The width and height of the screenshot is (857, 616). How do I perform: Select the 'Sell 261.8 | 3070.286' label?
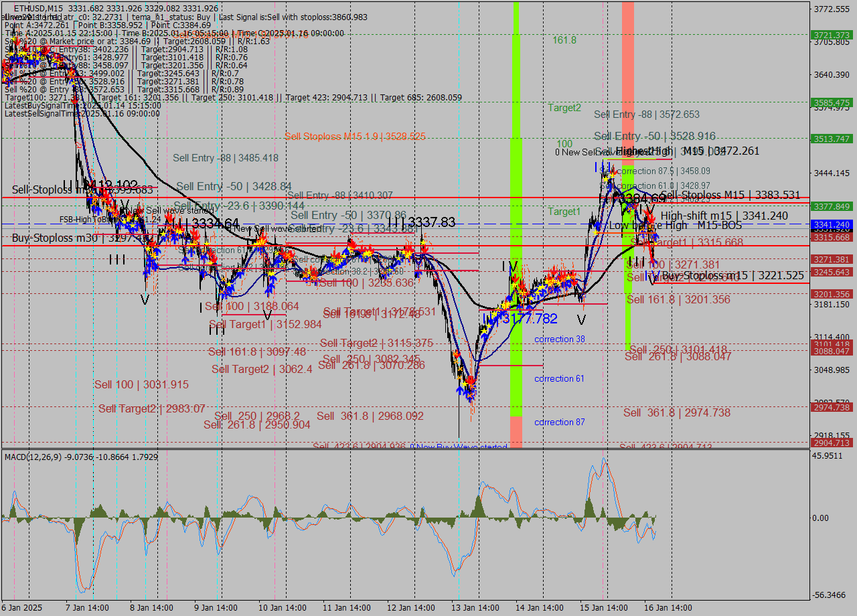pos(372,365)
